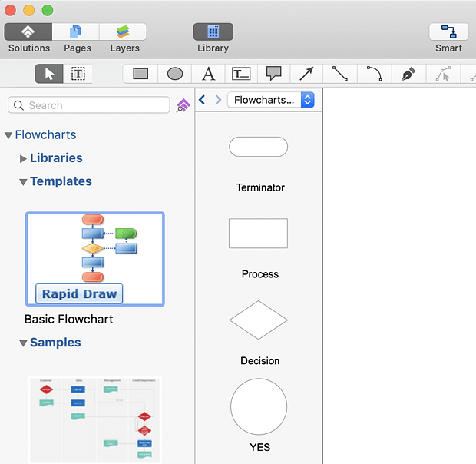Close the window with red button
476x464 pixels.
pos(10,10)
